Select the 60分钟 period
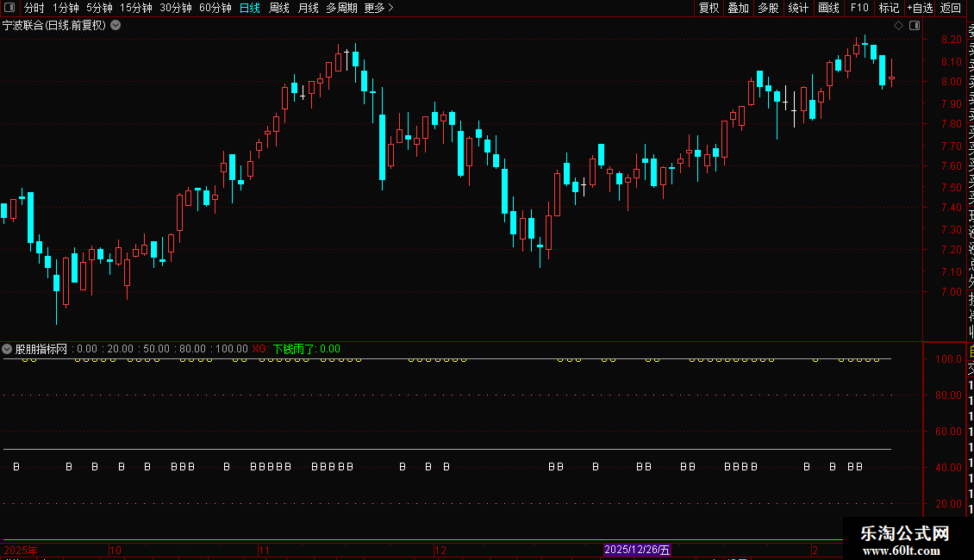This screenshot has width=974, height=560. click(x=215, y=8)
